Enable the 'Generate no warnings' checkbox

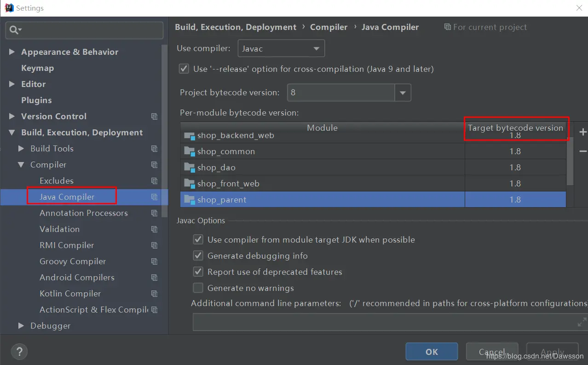(198, 288)
